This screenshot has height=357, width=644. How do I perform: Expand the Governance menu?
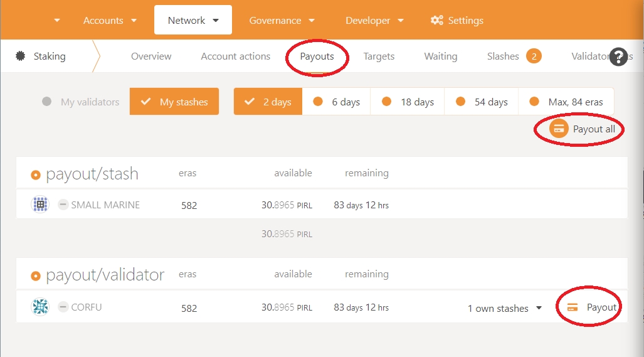282,20
